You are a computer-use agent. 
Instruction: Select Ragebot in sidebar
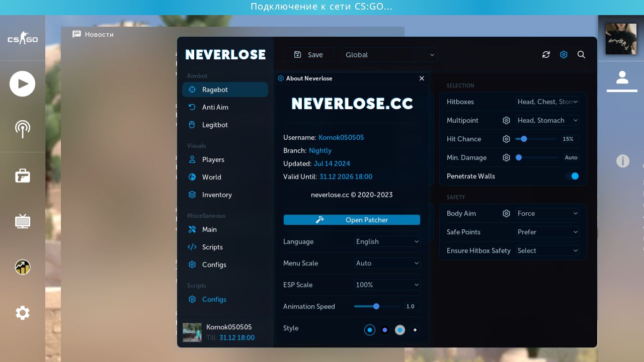225,89
